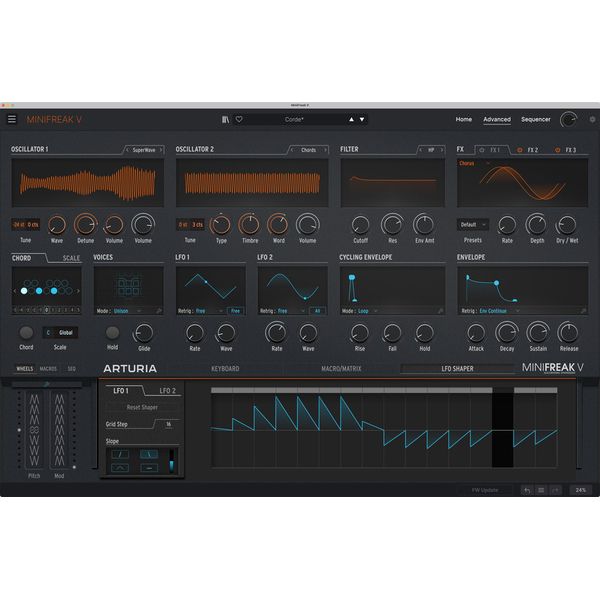Image resolution: width=600 pixels, height=600 pixels.
Task: Switch to the Advanced view
Action: tap(497, 119)
